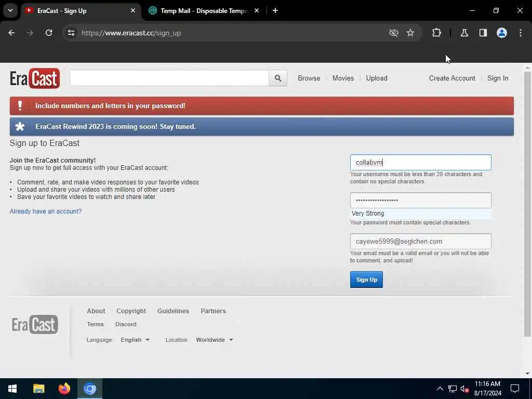Click the page vertical scrollbar

[527, 204]
